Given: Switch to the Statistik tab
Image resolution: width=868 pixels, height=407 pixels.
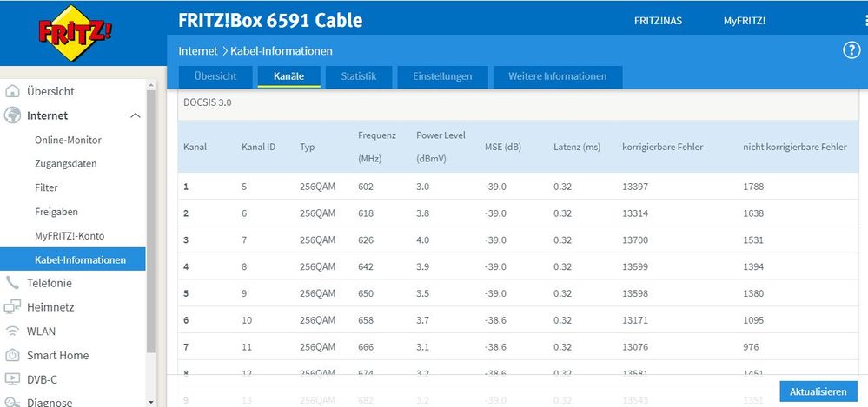Looking at the screenshot, I should [359, 77].
